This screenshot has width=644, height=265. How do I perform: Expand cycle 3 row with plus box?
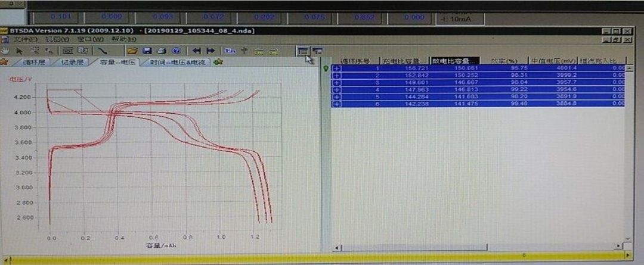click(x=337, y=83)
